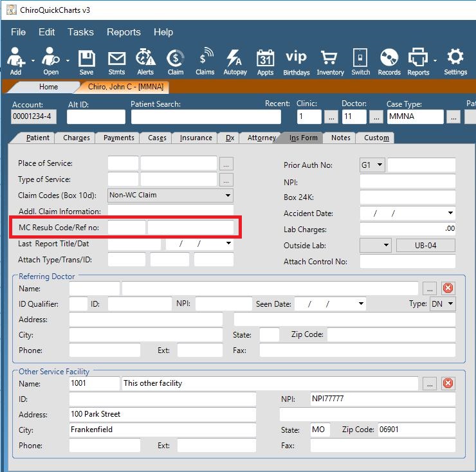Open the Inventory shopping cart icon
The width and height of the screenshot is (476, 472).
330,62
